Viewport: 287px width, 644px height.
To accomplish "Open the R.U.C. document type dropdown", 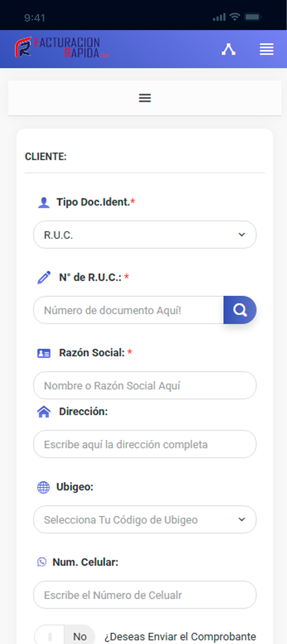I will coord(145,235).
